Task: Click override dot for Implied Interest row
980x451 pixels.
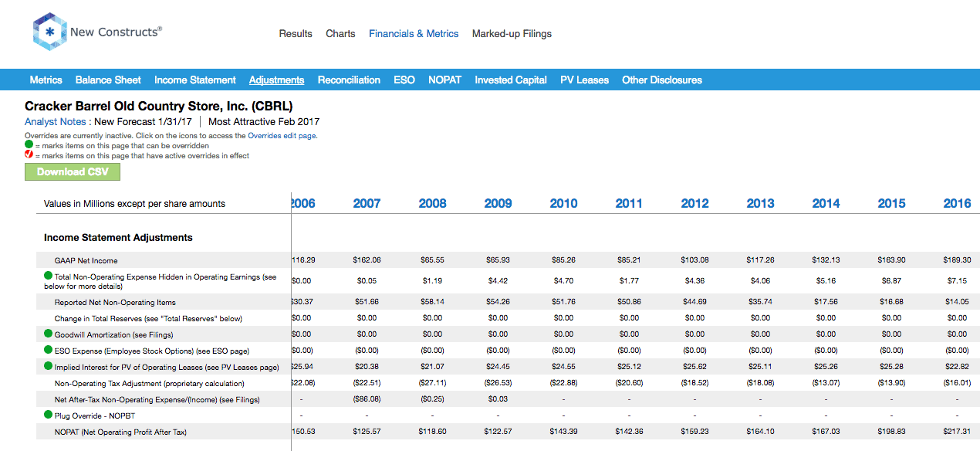Action: [49, 366]
